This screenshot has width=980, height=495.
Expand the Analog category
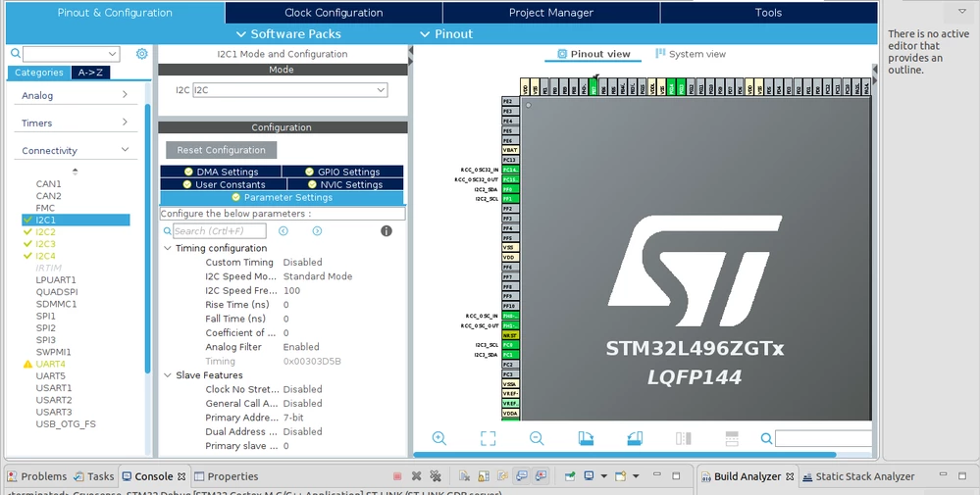(x=75, y=95)
